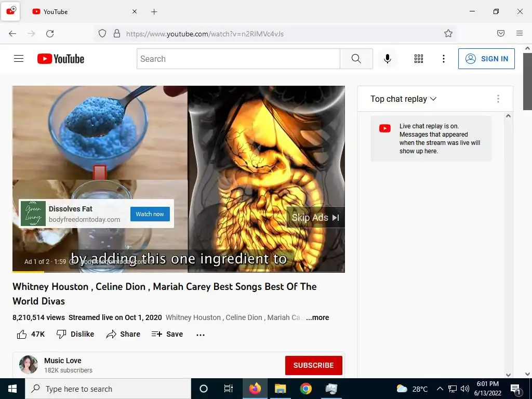Go to YouTube home via logo
Screen dimensions: 532x399
coord(61,59)
